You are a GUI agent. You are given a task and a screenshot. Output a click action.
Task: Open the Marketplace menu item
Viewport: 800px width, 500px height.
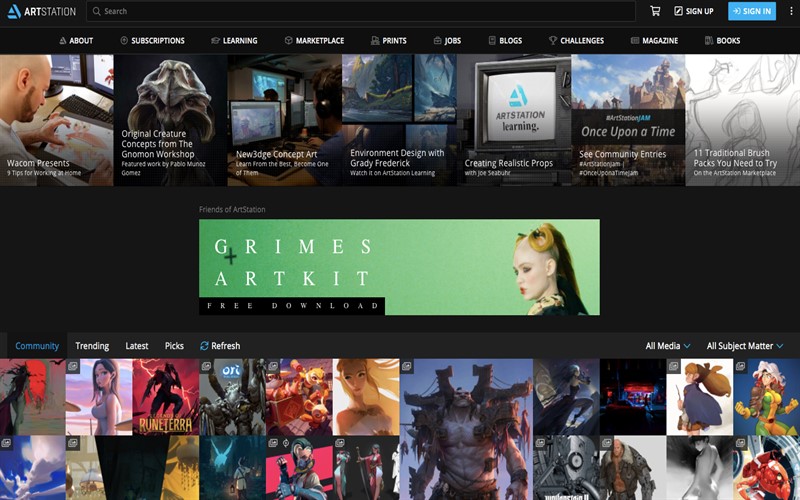click(x=314, y=40)
